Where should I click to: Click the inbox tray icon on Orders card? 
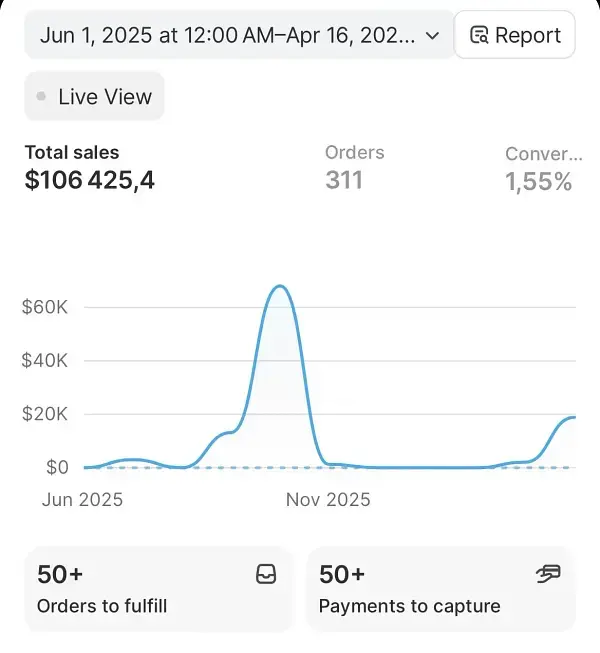pyautogui.click(x=266, y=574)
